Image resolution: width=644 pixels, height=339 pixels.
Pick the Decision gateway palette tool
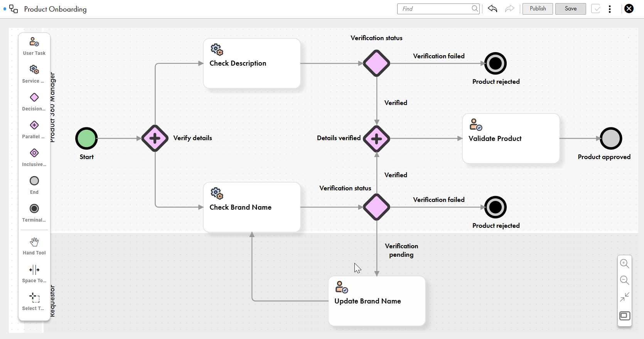click(34, 102)
